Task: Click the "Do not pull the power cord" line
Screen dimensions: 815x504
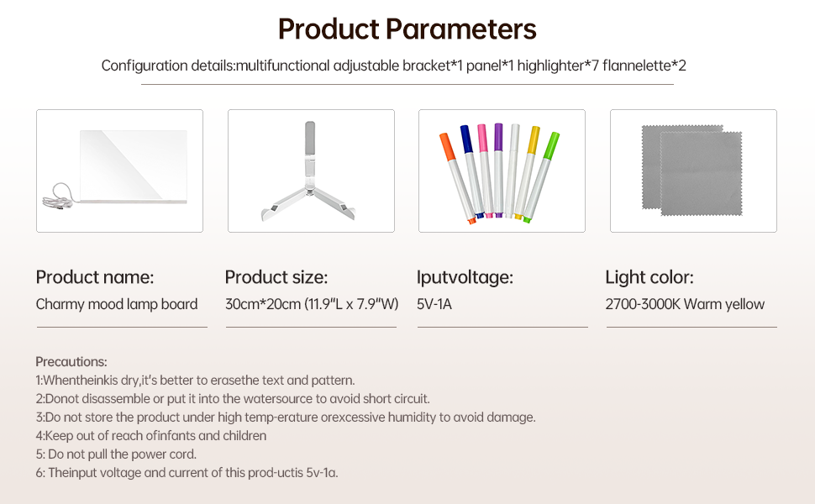Action: tap(116, 454)
